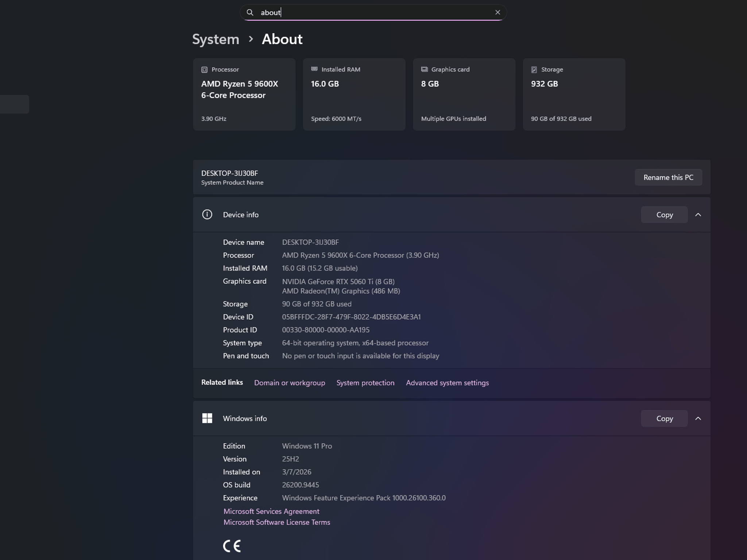Copy the Device info details
747x560 pixels.
click(x=664, y=215)
